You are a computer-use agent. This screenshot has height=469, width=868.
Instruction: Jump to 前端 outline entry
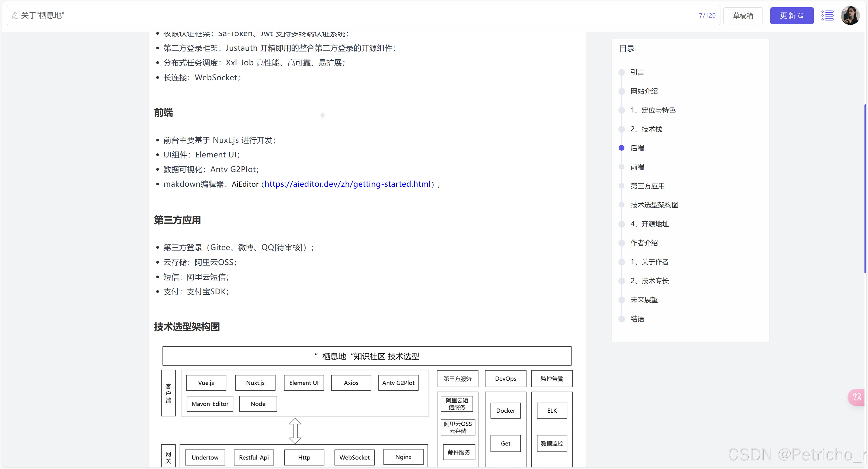pos(637,167)
